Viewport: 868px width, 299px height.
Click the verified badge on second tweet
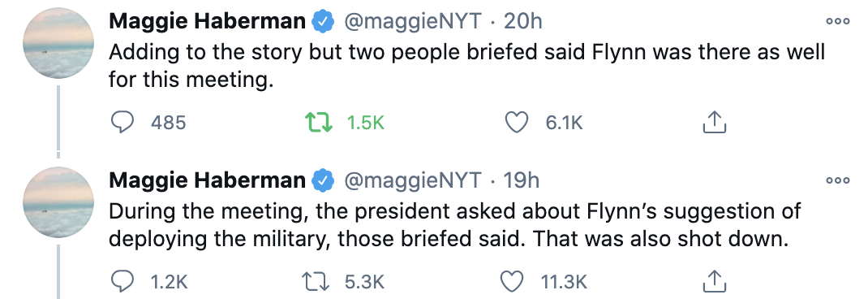(x=324, y=180)
